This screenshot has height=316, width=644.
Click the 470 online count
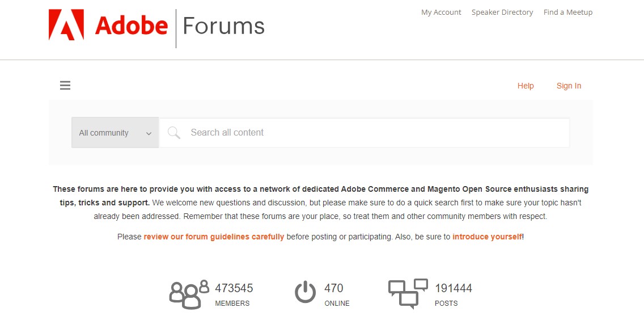tap(334, 288)
